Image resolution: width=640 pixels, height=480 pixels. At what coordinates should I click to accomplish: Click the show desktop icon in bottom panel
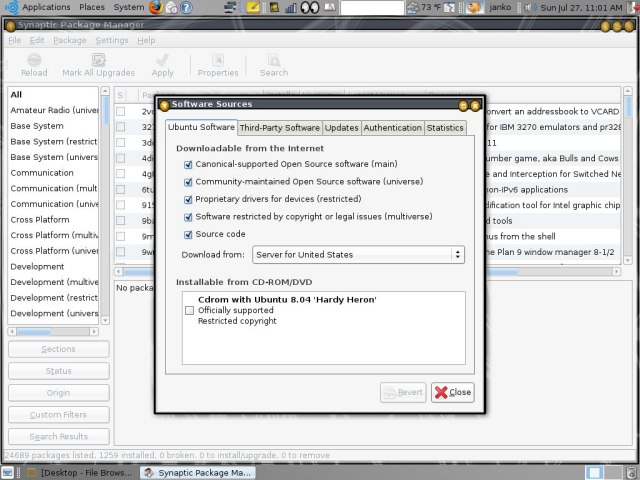[x=7, y=472]
